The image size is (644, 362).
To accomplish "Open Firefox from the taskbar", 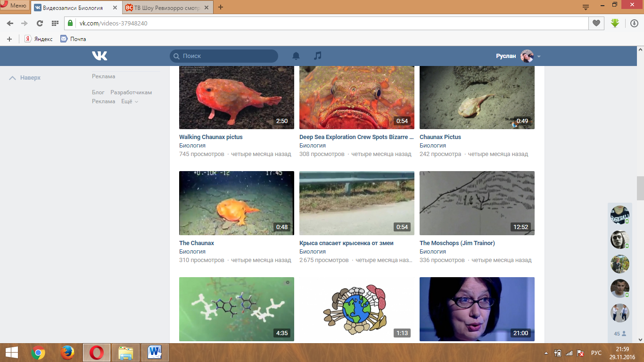I will click(x=67, y=353).
